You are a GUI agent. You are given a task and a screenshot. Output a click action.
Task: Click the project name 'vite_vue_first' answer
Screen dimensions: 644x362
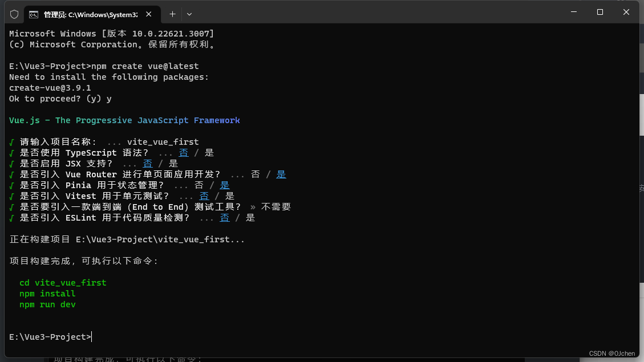pyautogui.click(x=163, y=142)
